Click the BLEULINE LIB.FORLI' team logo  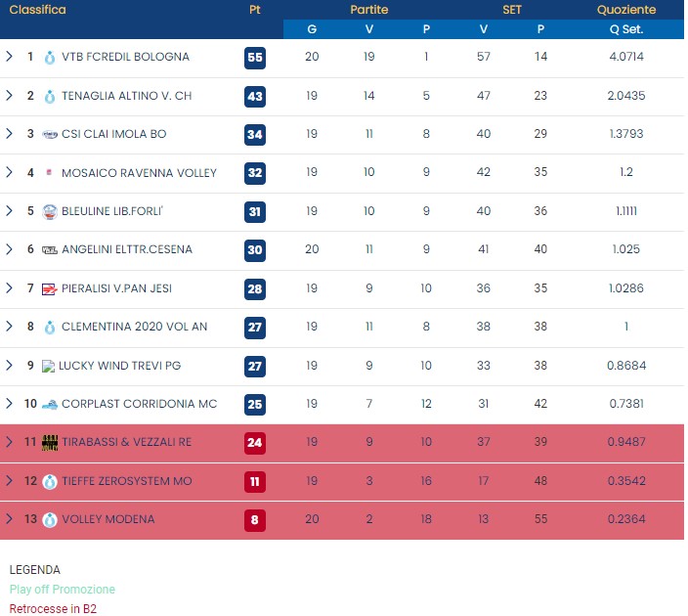click(x=50, y=211)
